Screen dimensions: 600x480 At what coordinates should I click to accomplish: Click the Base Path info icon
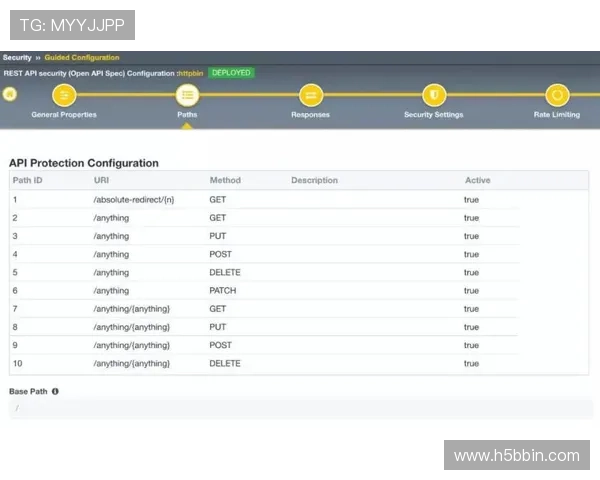pyautogui.click(x=55, y=391)
